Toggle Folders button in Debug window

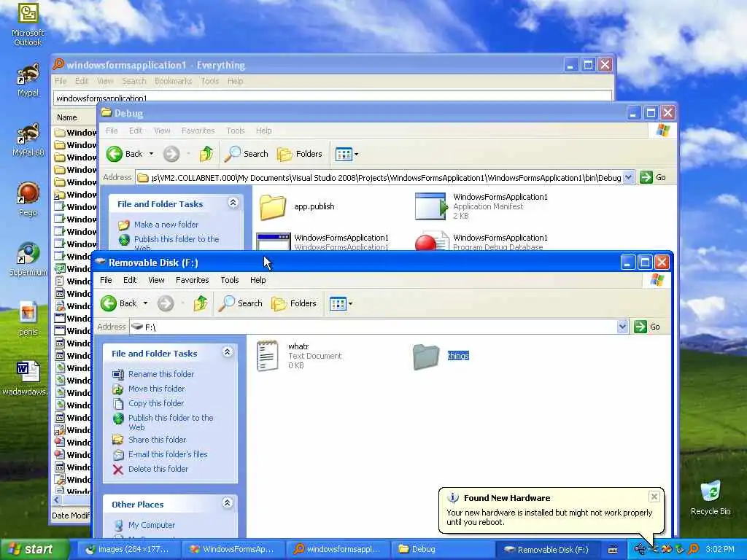click(x=300, y=154)
